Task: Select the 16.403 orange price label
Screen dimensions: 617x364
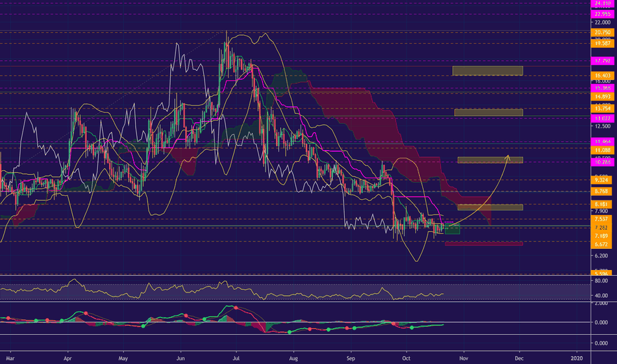Action: (x=602, y=75)
